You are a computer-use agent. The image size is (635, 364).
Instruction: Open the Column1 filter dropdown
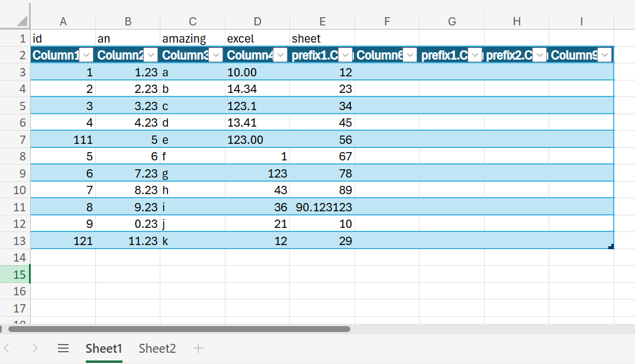[x=86, y=54]
